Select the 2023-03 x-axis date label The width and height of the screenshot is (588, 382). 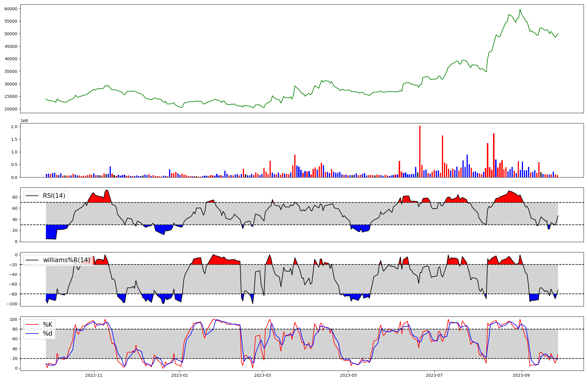(x=262, y=375)
